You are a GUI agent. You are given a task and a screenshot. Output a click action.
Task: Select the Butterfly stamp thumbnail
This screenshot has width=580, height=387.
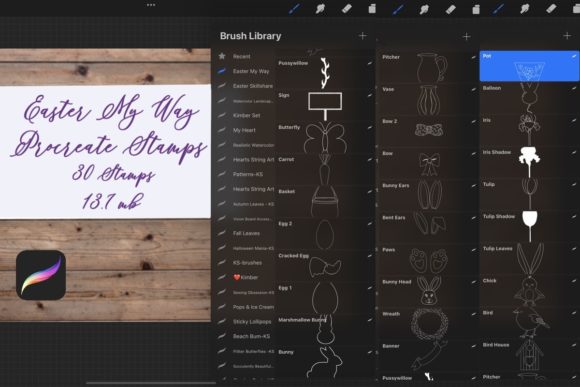326,138
